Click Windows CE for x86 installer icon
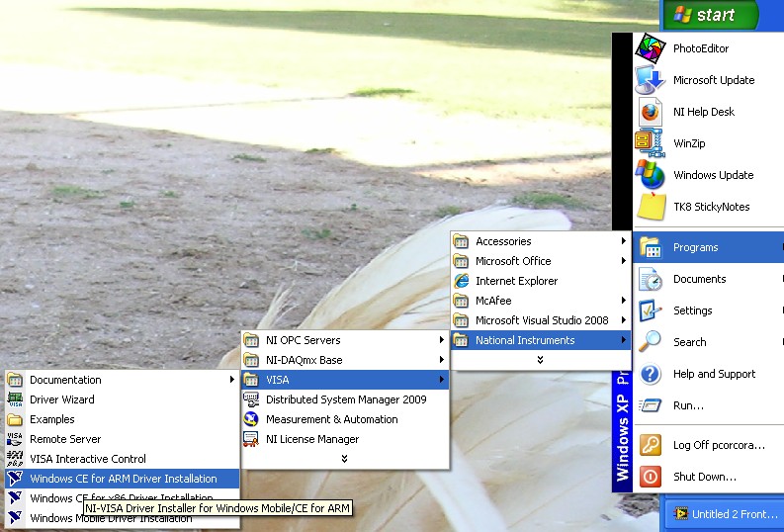 click(15, 498)
